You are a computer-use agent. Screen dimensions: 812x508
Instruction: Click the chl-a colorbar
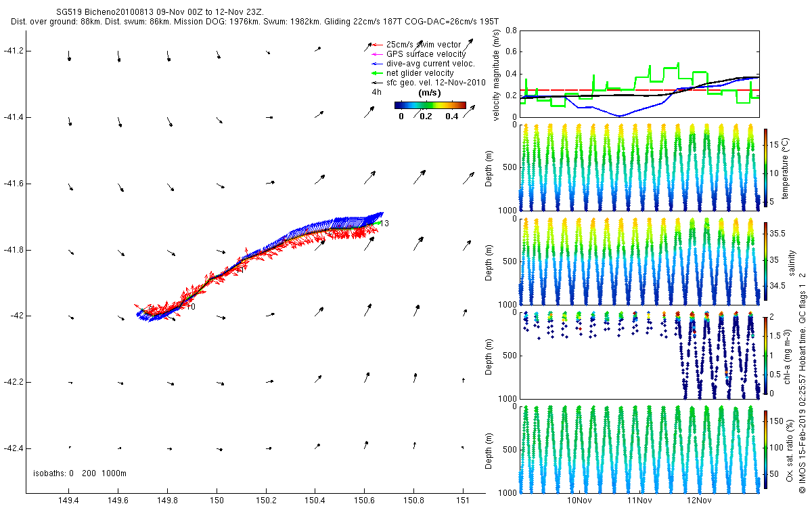point(765,354)
